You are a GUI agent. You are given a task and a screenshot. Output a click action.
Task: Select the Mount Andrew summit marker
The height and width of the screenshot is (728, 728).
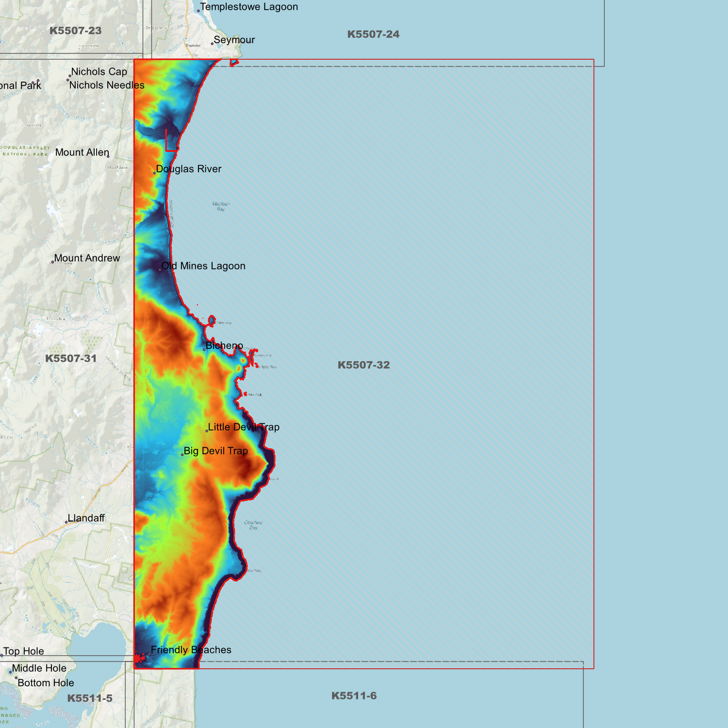(x=53, y=262)
